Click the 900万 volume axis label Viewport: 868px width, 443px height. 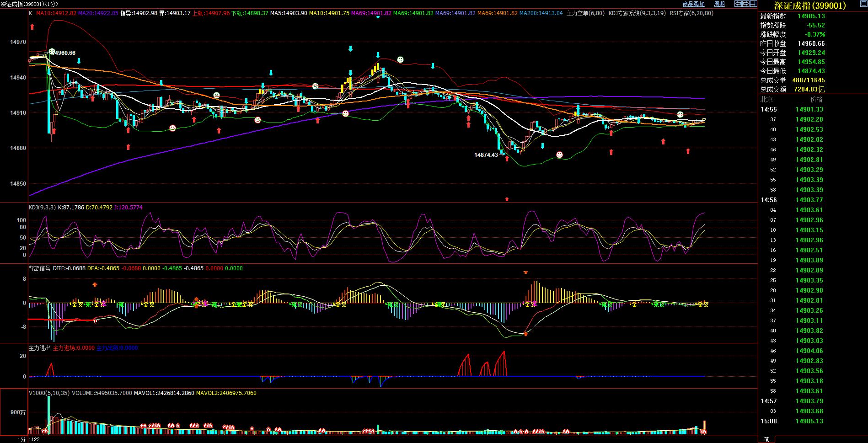18,412
